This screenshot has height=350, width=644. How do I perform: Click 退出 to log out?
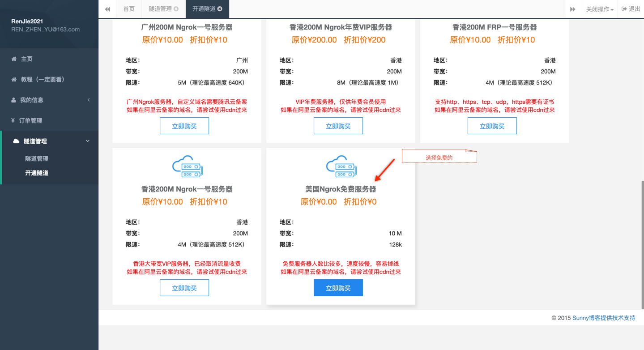tap(631, 9)
